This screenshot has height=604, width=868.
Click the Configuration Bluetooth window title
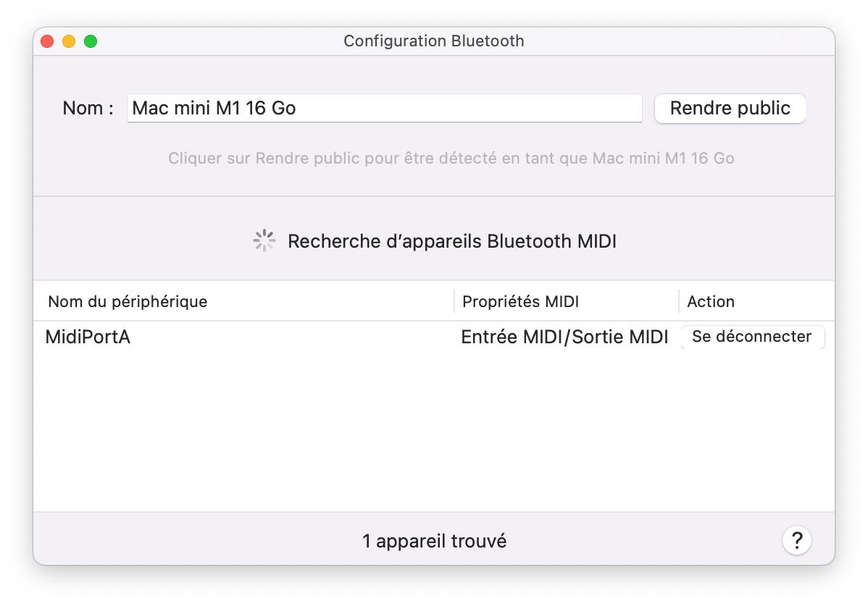434,41
